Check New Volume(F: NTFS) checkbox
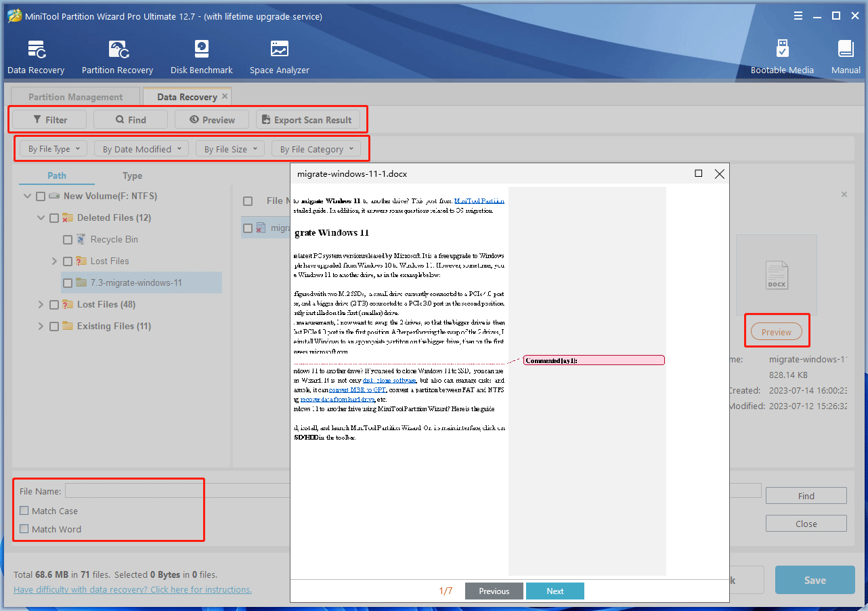The height and width of the screenshot is (611, 868). tap(41, 196)
